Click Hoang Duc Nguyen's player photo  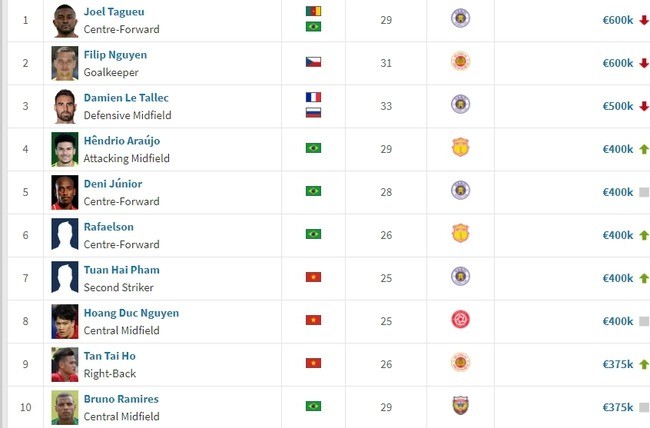[65, 321]
